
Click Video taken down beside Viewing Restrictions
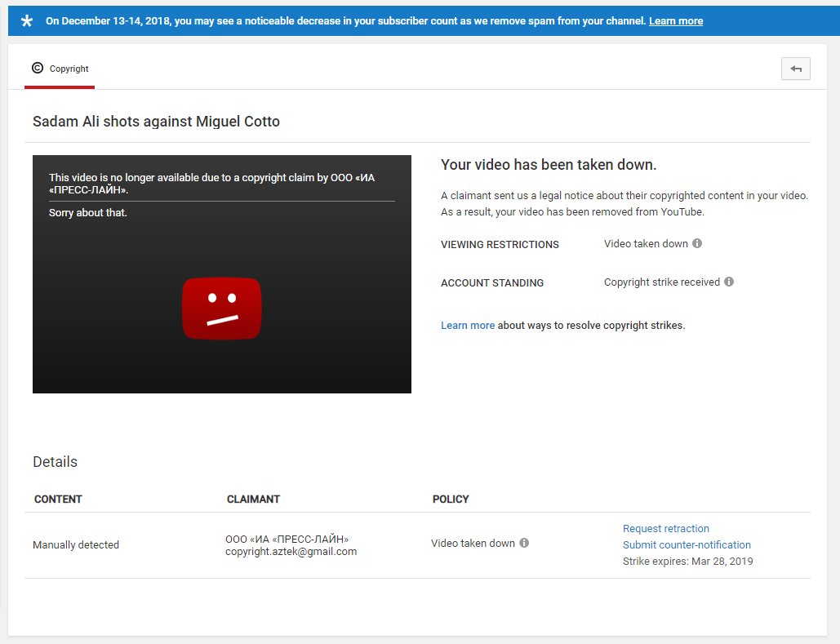coord(646,244)
